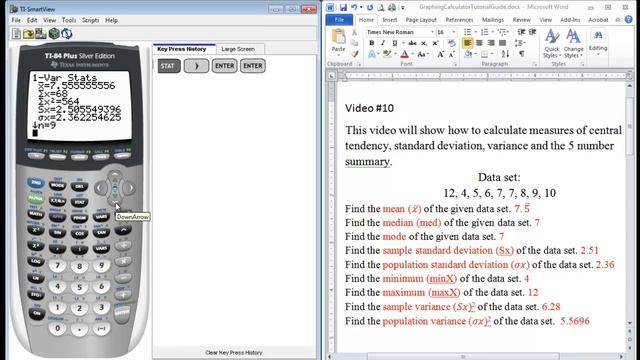Click the Subscript icon in Font group
The width and height of the screenshot is (640, 360).
tap(424, 43)
